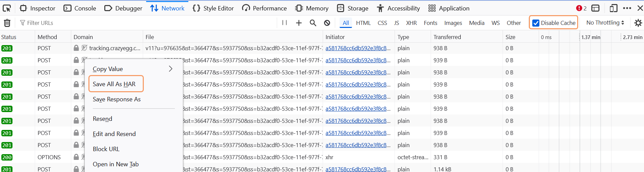Select Edit and Resend menu entry

(x=114, y=134)
